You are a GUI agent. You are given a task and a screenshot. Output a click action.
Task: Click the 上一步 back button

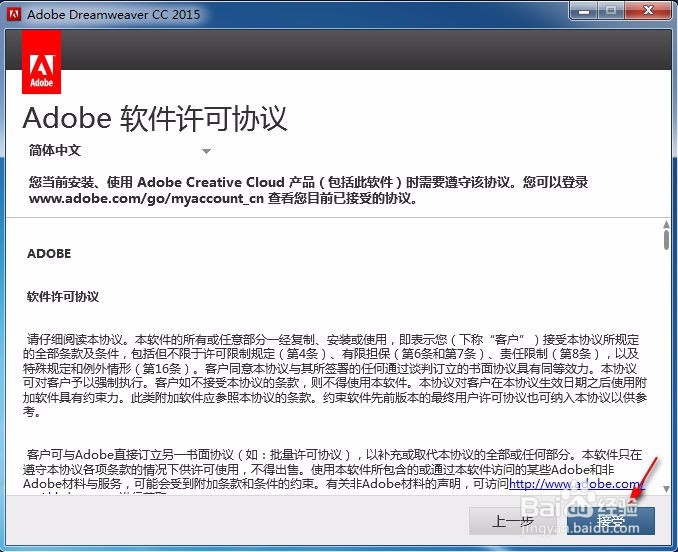click(513, 520)
